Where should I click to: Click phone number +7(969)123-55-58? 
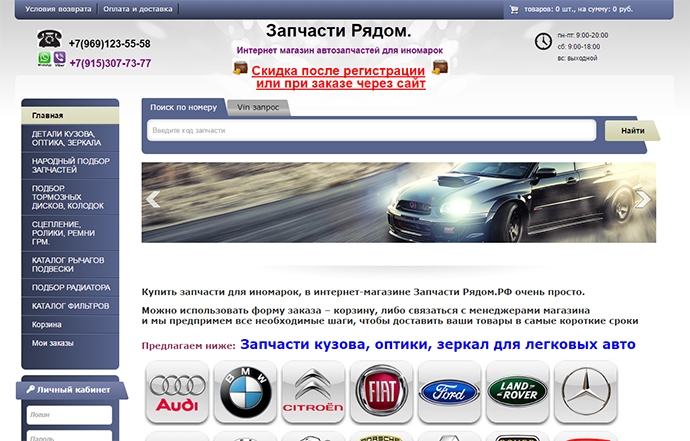pyautogui.click(x=110, y=44)
